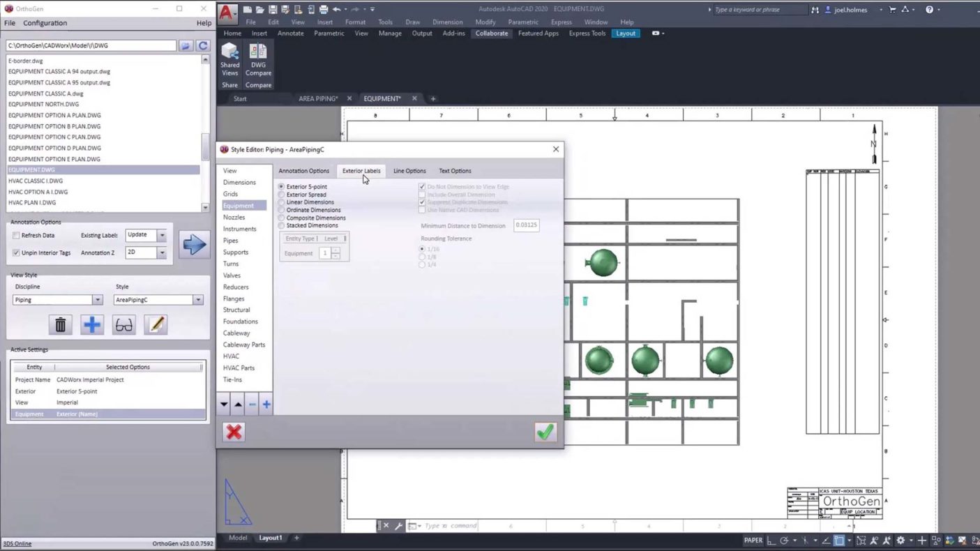Click the glasses preview style icon

coord(123,324)
